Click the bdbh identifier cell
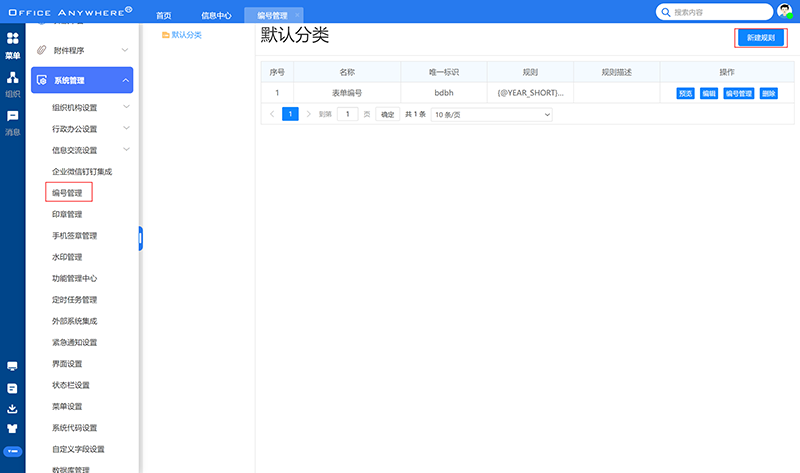Image resolution: width=800 pixels, height=473 pixels. [x=444, y=93]
